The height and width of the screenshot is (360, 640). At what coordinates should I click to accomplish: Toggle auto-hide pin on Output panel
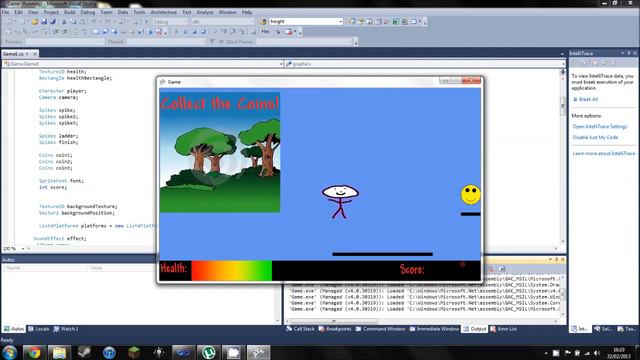click(x=556, y=260)
